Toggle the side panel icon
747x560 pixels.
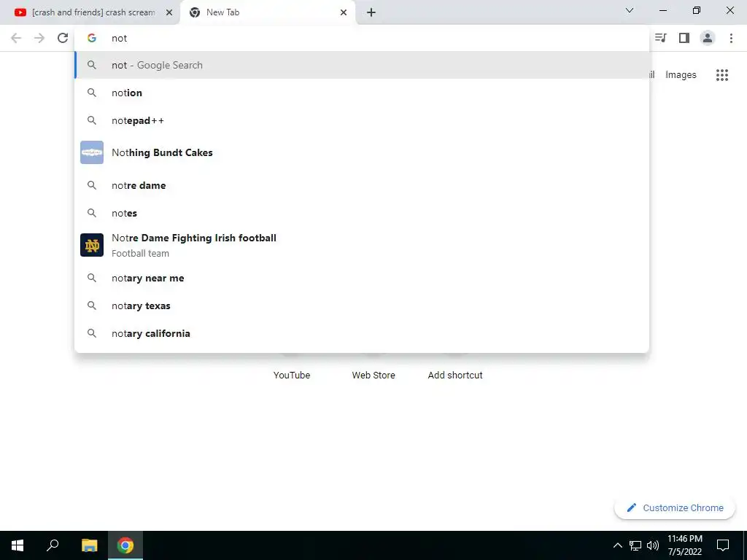[x=684, y=38]
